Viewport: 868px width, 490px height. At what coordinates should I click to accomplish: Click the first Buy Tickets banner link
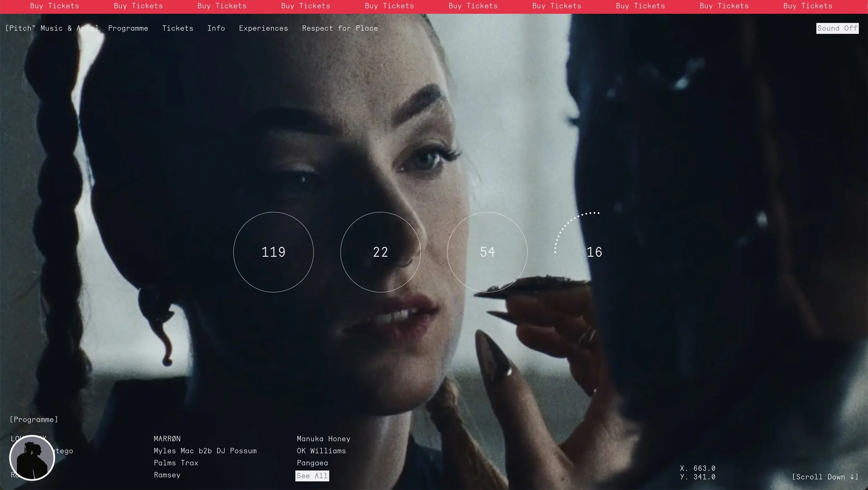click(55, 6)
